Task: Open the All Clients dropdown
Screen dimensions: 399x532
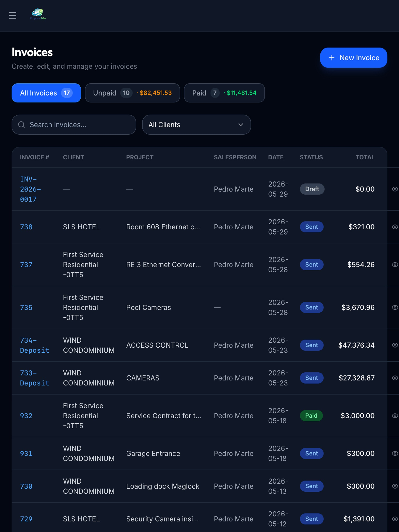Action: [x=196, y=124]
